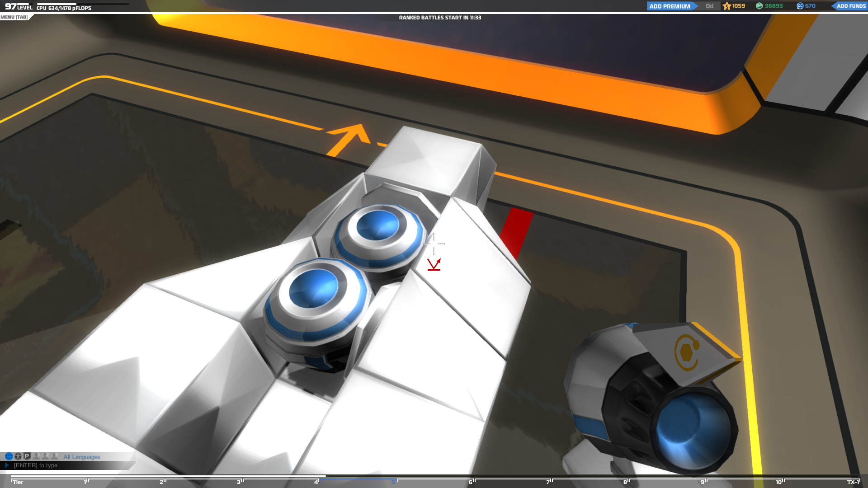The height and width of the screenshot is (488, 868).
Task: Switch to the platoon chat shield icon
Action: (27, 456)
